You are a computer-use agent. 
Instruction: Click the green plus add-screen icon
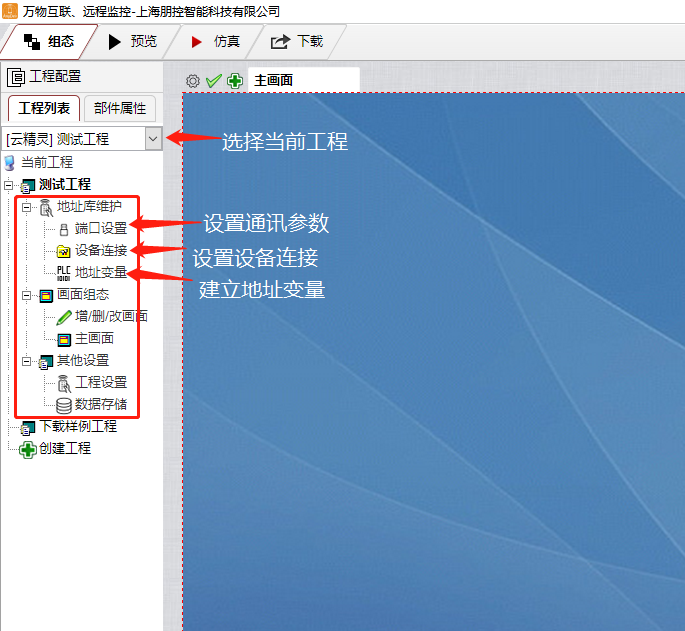click(235, 80)
